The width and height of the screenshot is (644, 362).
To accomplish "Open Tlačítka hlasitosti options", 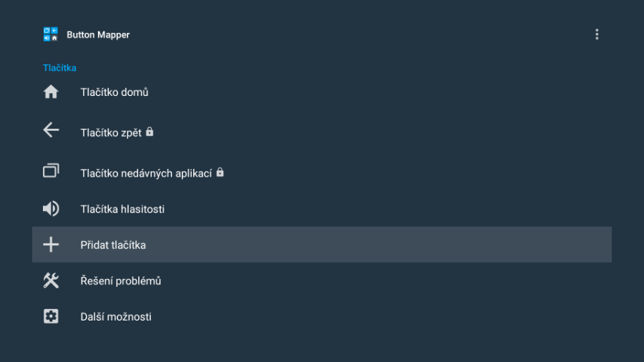I will [322, 209].
